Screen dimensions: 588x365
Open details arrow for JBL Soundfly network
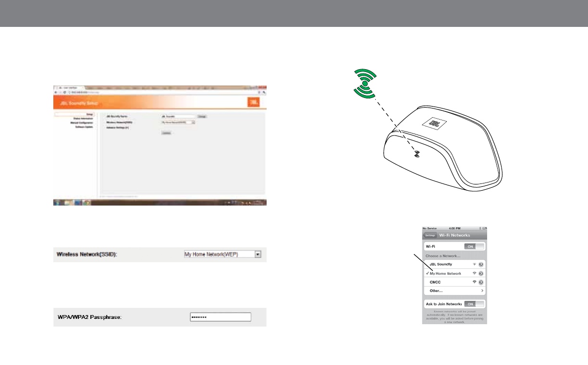481,265
